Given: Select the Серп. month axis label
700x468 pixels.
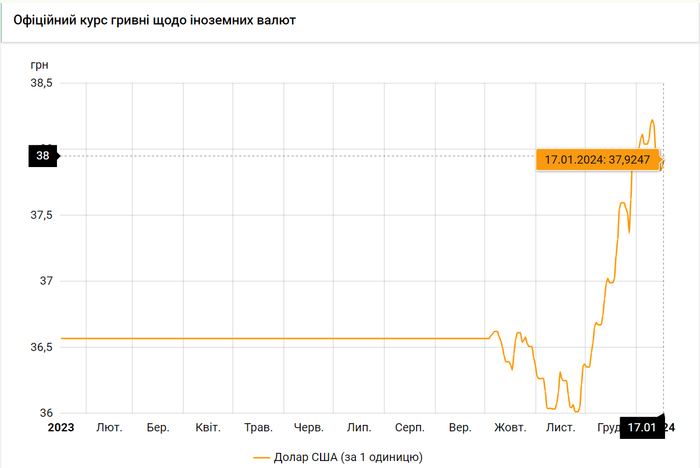Looking at the screenshot, I should pos(409,427).
